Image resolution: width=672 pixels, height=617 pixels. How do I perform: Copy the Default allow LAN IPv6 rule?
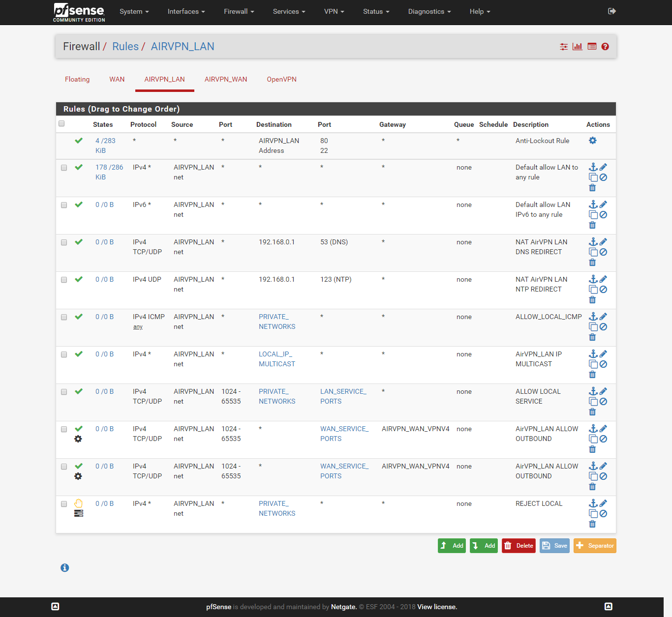[x=593, y=215]
